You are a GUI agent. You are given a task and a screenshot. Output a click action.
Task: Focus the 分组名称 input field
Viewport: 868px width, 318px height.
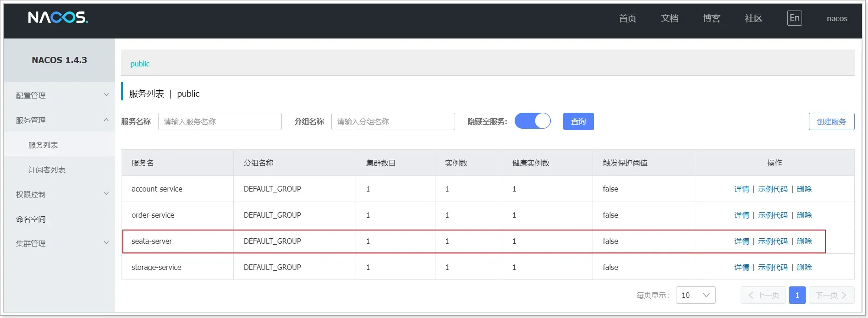393,121
